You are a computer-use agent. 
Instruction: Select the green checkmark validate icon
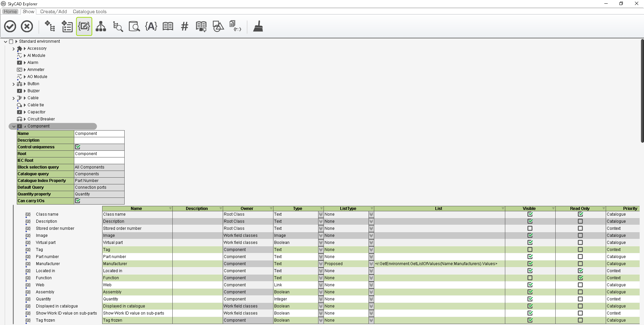(10, 26)
